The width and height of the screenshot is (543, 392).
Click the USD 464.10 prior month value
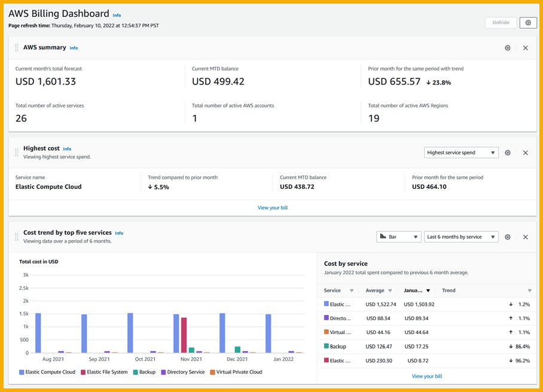[429, 187]
